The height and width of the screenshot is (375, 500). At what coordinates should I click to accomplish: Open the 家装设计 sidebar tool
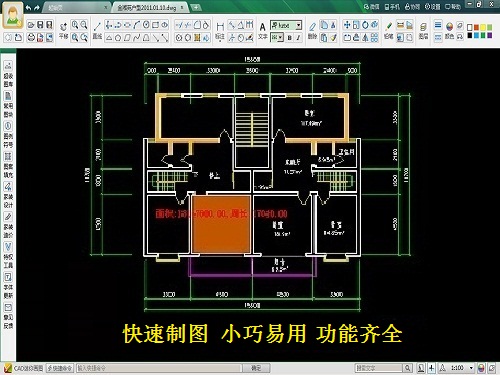point(8,196)
